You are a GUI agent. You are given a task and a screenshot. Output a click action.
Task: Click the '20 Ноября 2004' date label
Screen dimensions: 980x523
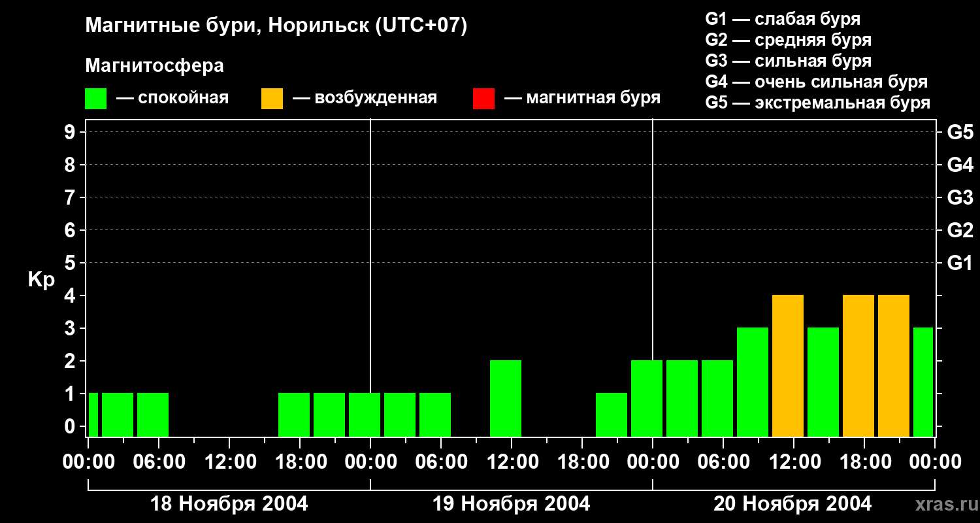[792, 504]
